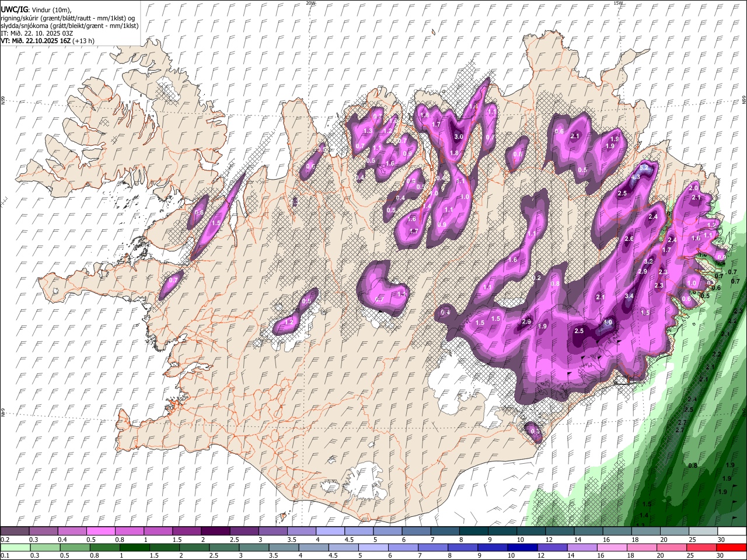
Task: Click the "3.4" snowfall value on the map
Action: (629, 296)
